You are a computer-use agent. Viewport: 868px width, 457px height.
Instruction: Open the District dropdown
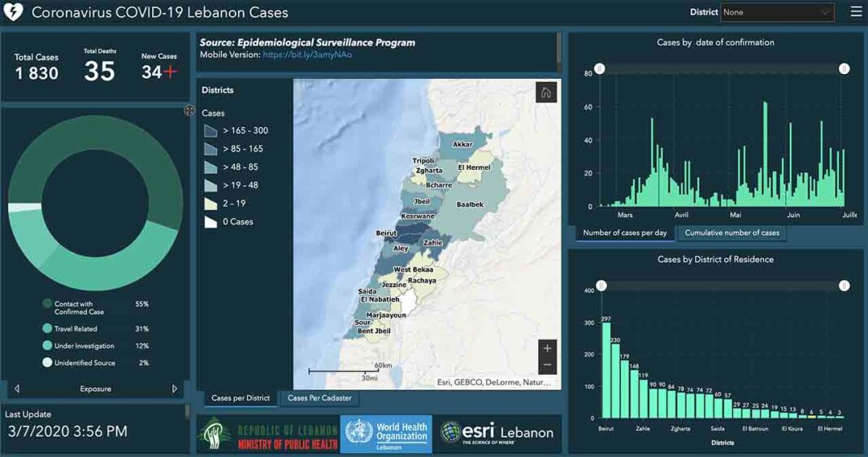(777, 12)
